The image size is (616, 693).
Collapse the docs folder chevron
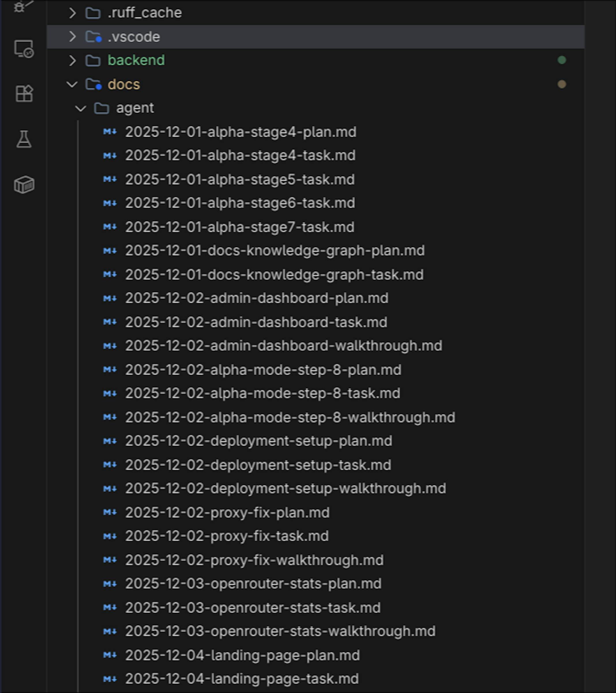pyautogui.click(x=72, y=84)
